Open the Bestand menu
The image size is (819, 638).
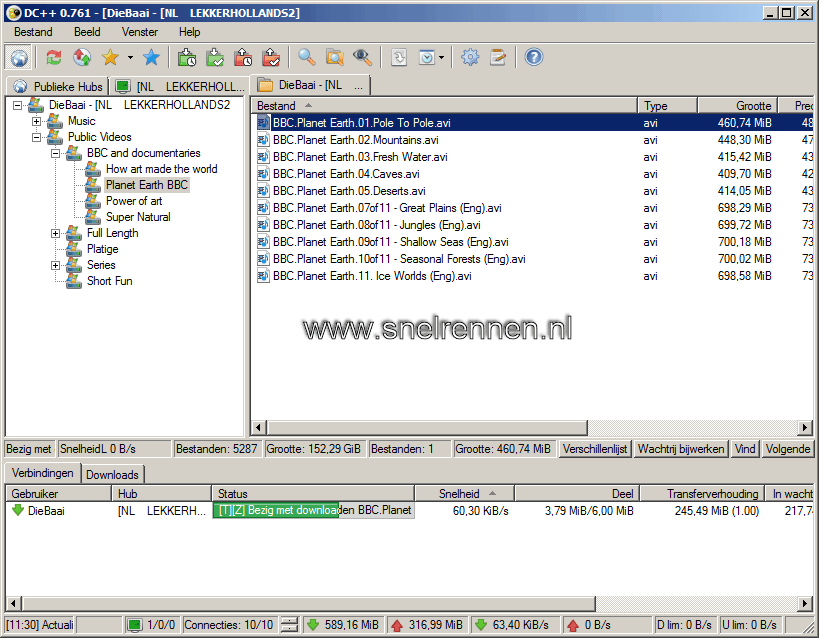[33, 32]
